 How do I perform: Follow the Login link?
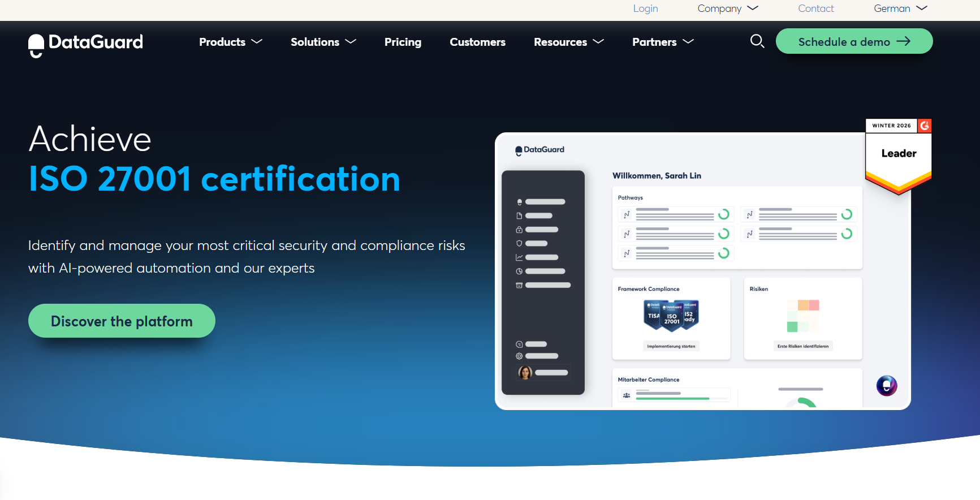pos(645,8)
